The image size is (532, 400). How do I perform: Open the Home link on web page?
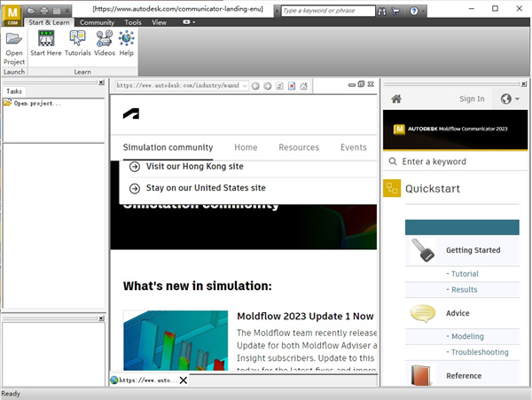[x=246, y=147]
